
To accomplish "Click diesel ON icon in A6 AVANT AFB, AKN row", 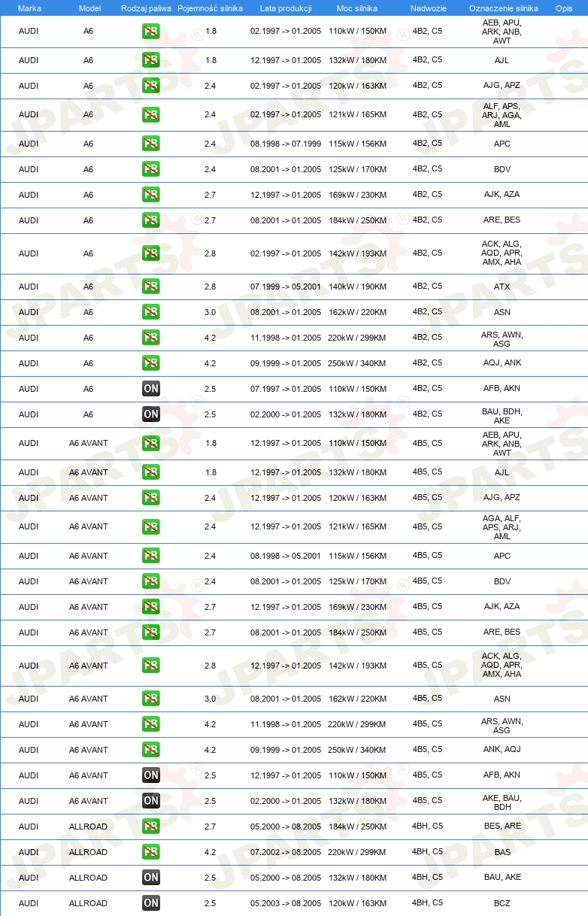I will pos(151,775).
